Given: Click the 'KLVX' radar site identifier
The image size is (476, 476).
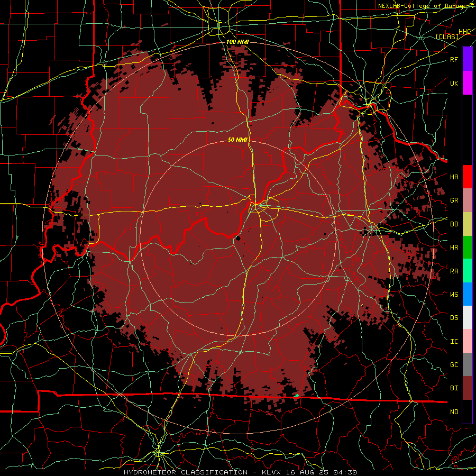Looking at the screenshot, I should 271,472.
